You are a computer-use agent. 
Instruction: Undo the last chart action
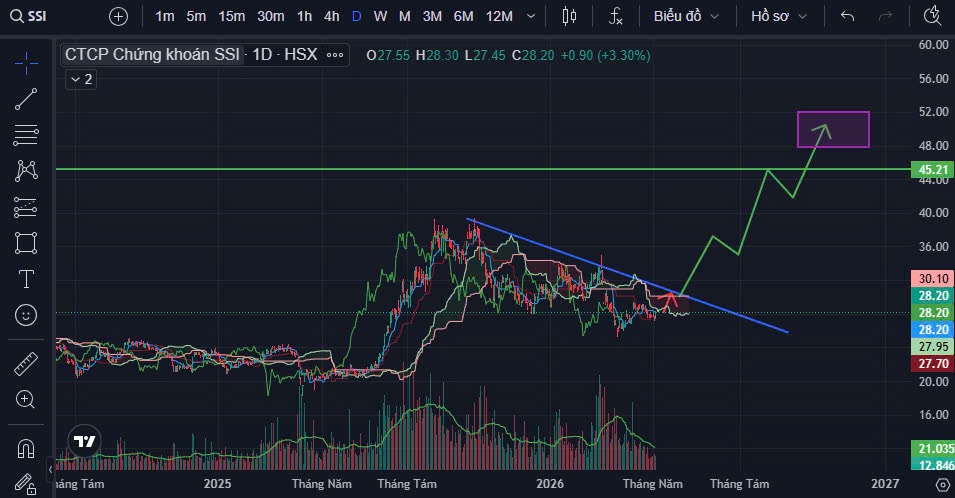[x=847, y=16]
